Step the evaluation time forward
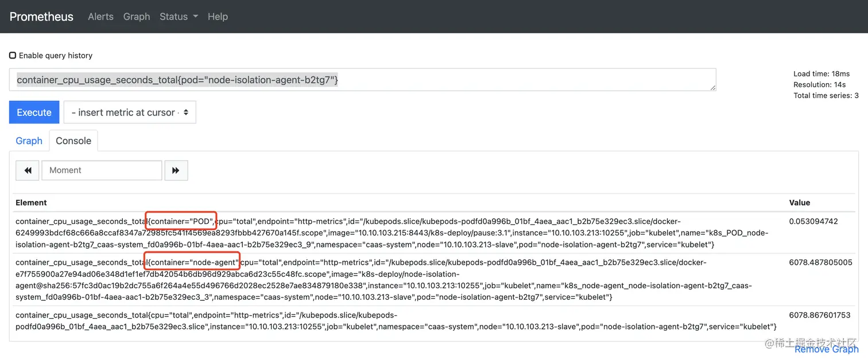This screenshot has width=868, height=360. click(176, 171)
